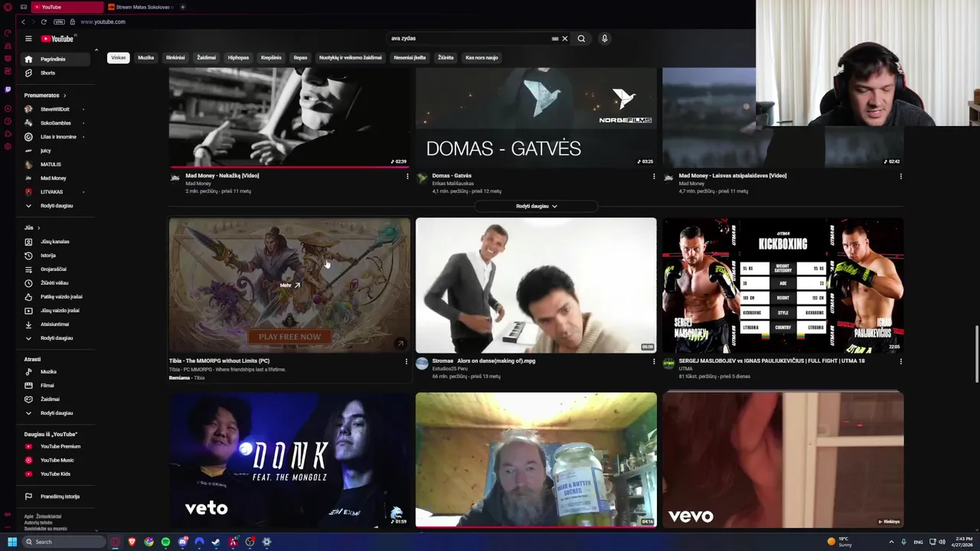
Task: Open the SokoGambles subscription
Action: (55, 123)
